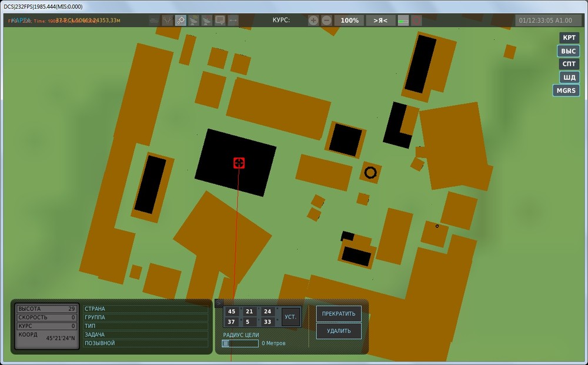Click the УСТ. set coordinates button

[290, 317]
